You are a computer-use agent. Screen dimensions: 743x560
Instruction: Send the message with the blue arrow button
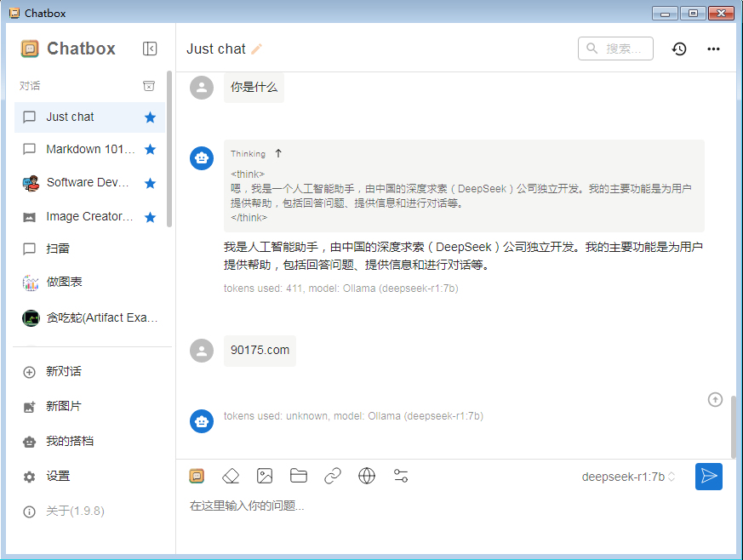(708, 476)
